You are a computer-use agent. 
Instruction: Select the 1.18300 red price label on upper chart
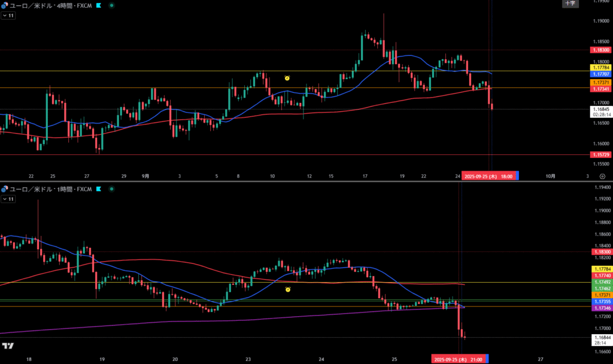[600, 50]
